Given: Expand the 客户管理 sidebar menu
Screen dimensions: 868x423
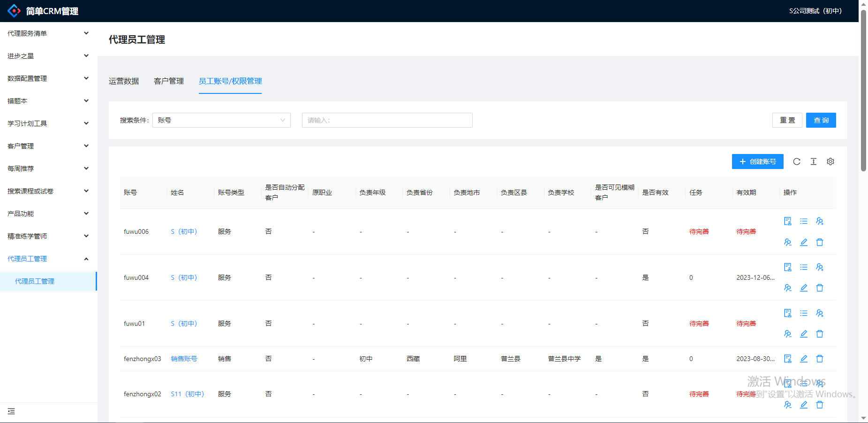Looking at the screenshot, I should pyautogui.click(x=48, y=146).
